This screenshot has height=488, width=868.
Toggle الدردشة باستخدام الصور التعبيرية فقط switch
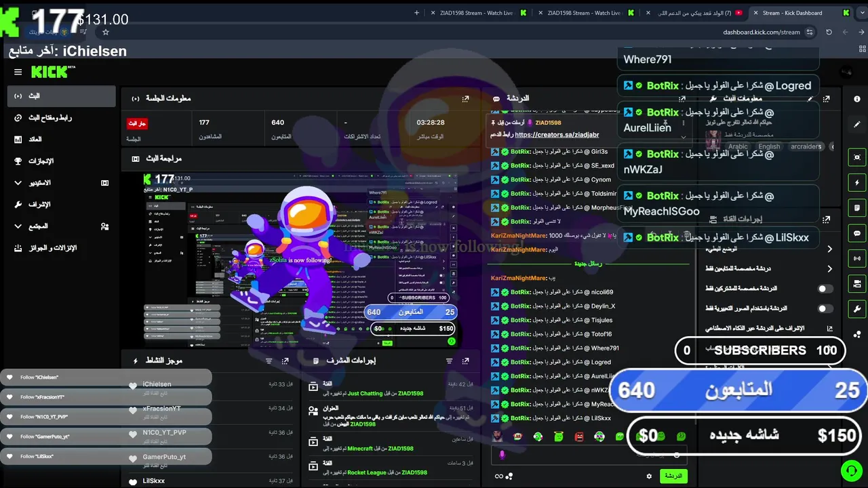[825, 308]
